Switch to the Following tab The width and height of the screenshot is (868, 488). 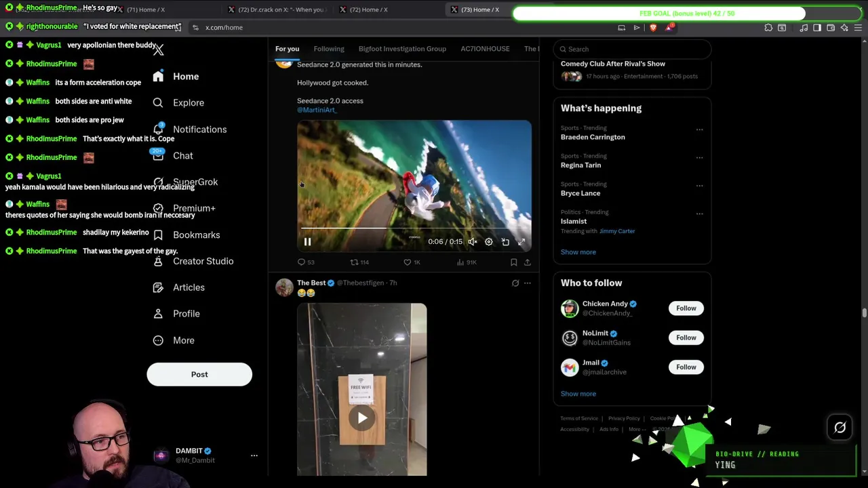(329, 49)
